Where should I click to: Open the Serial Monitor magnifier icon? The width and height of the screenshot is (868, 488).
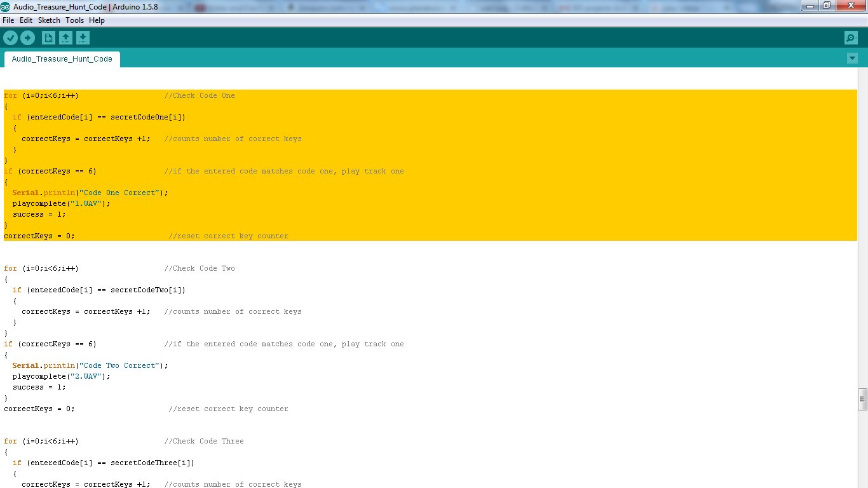[851, 38]
